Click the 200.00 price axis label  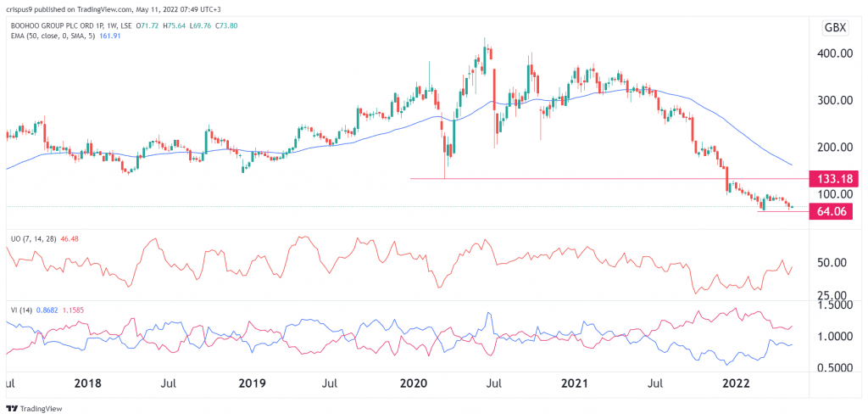point(835,148)
